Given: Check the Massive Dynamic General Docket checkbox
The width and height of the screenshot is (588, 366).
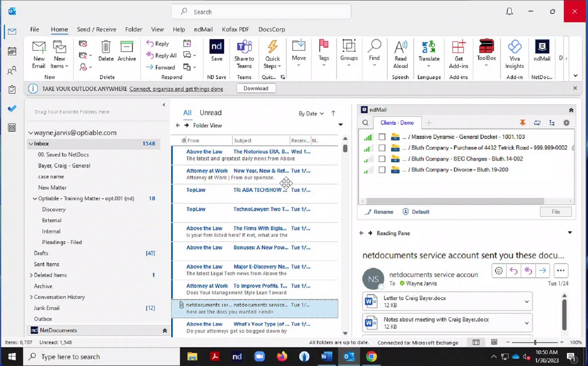Looking at the screenshot, I should click(382, 137).
